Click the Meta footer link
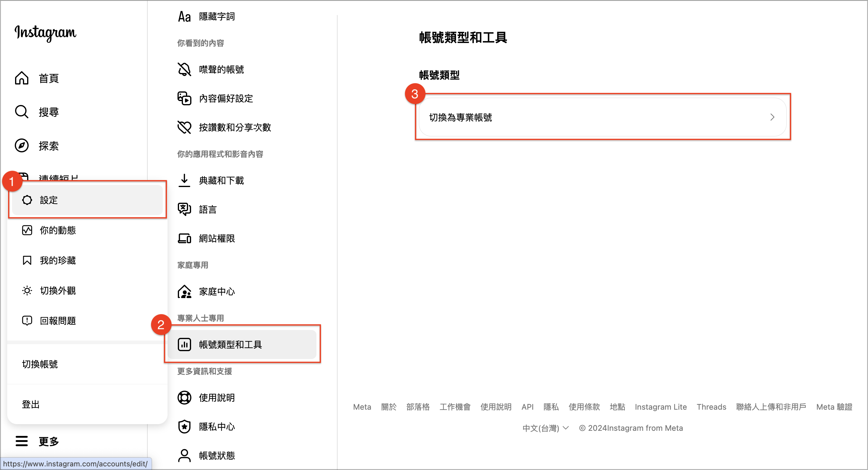The image size is (868, 470). (362, 407)
